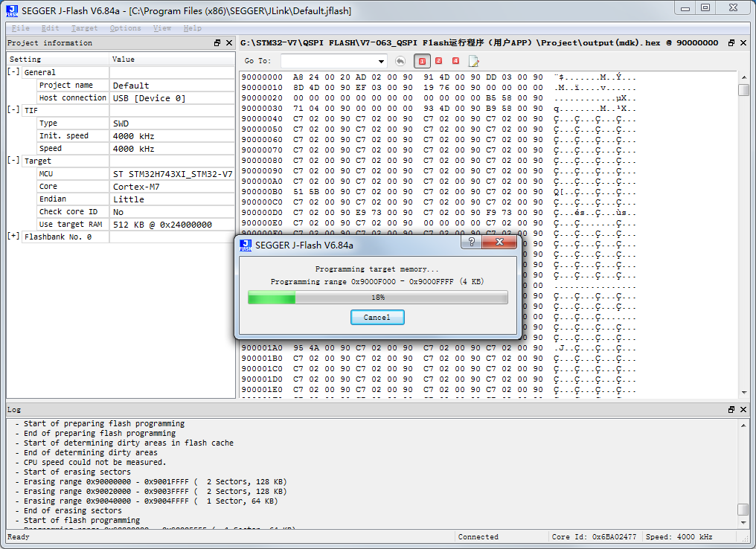Collapse the Target settings group
The height and width of the screenshot is (549, 756).
tap(13, 161)
